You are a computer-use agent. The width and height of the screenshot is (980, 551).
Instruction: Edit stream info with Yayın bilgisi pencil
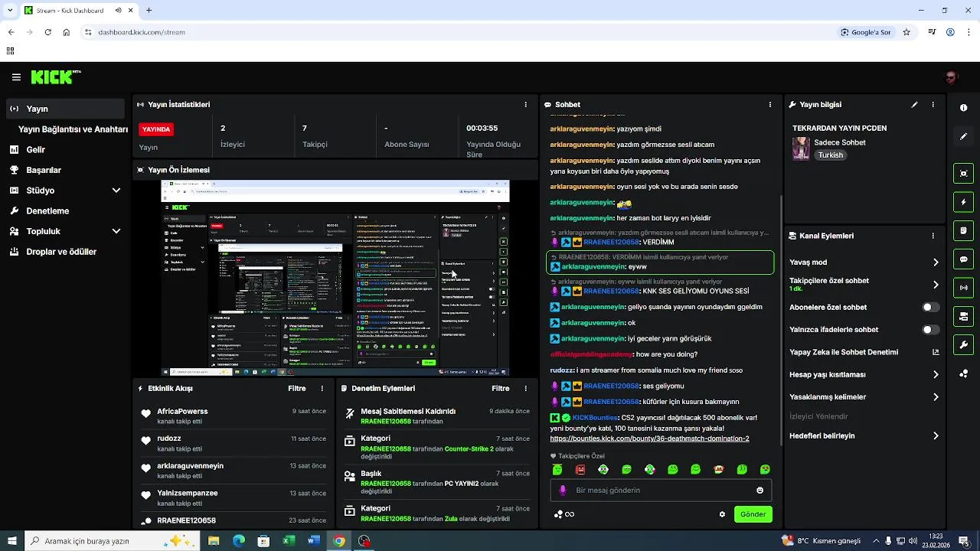tap(914, 105)
